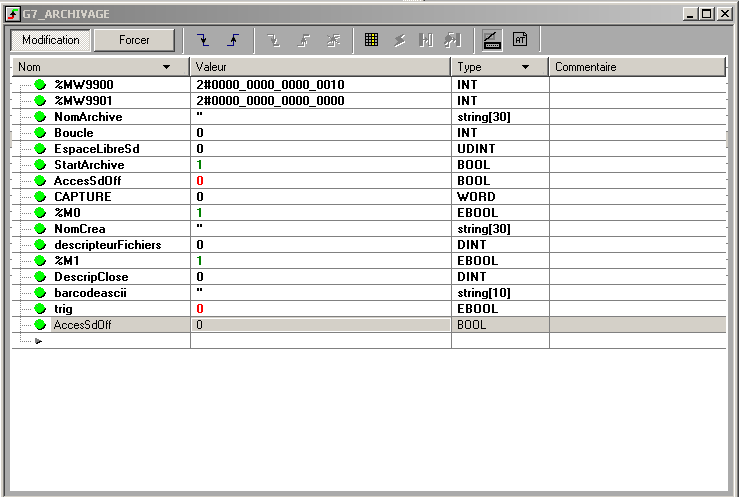Click the Valeur column header

coord(320,67)
